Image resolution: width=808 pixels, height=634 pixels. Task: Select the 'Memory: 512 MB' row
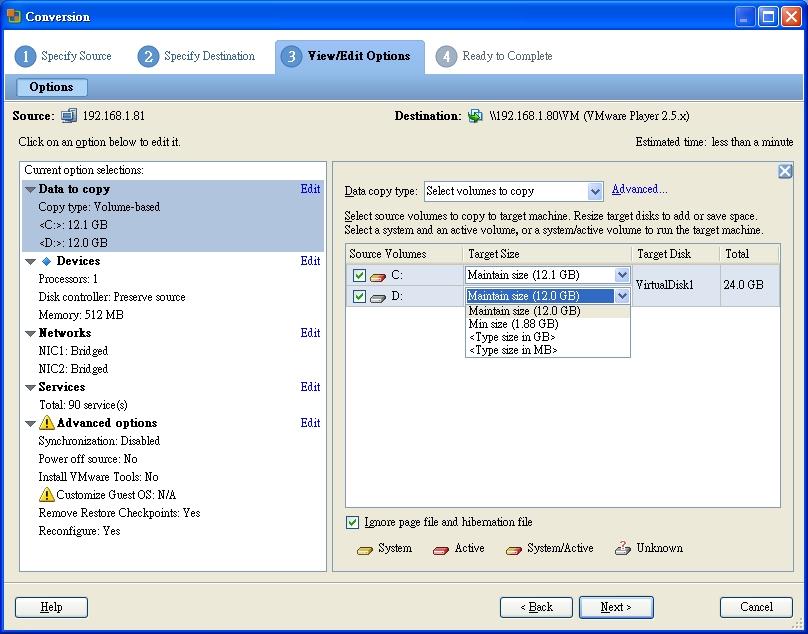tap(173, 315)
